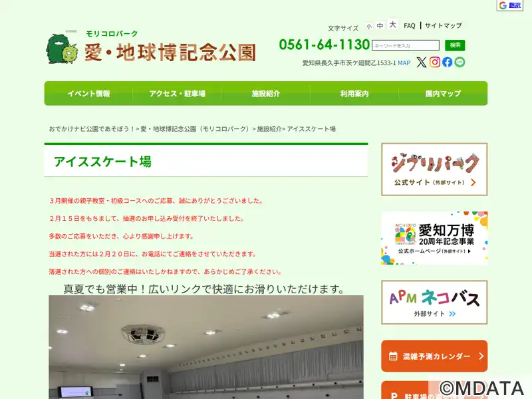Open the イベント情報 menu
The height and width of the screenshot is (399, 532).
88,94
